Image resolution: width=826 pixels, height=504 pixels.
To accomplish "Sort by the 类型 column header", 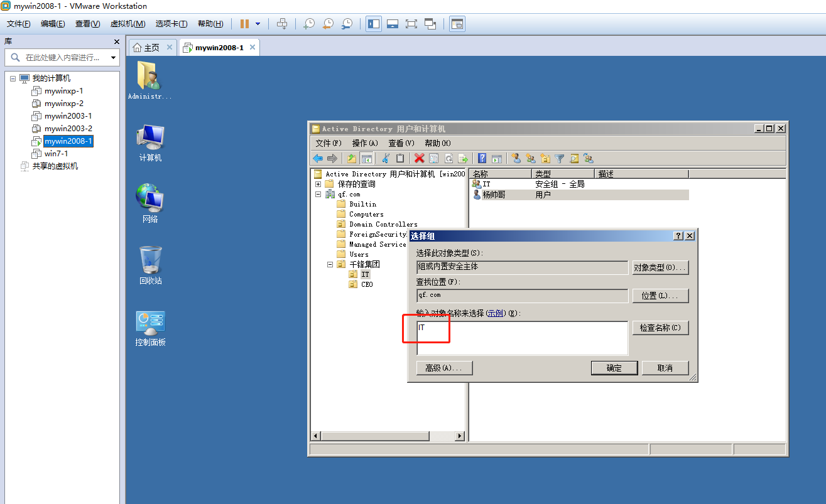I will 563,174.
